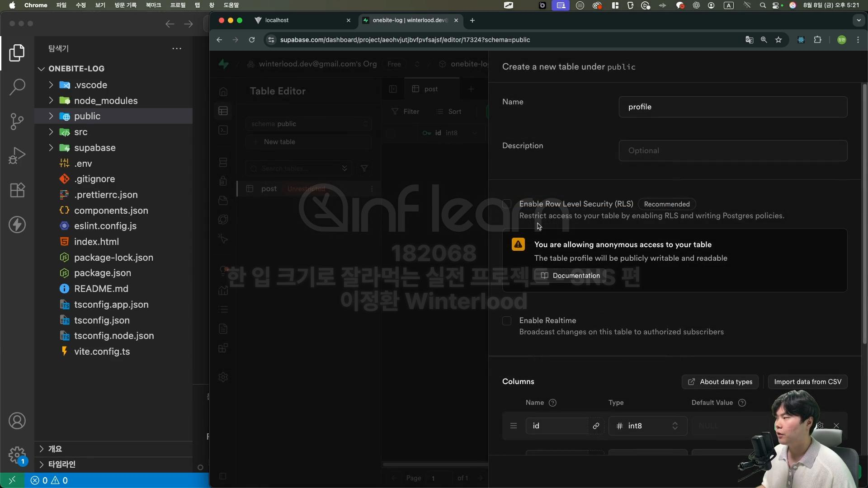Viewport: 868px width, 488px height.
Task: Open Search view in activity bar
Action: click(17, 87)
